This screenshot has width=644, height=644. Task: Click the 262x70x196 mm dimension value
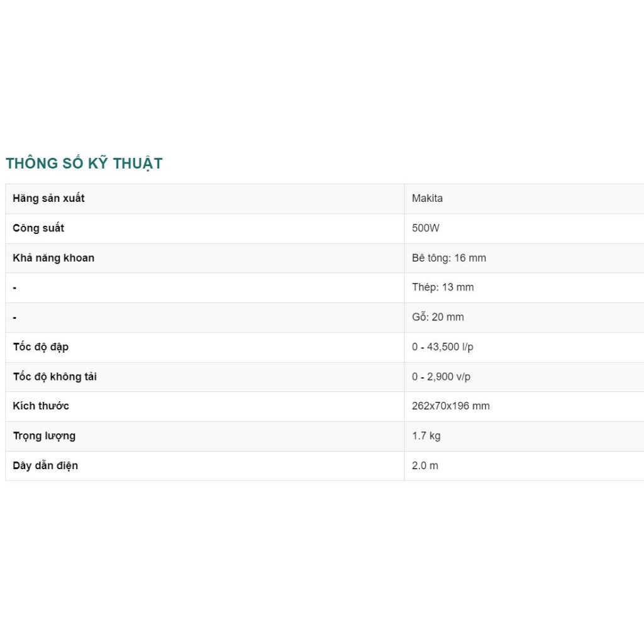point(450,406)
